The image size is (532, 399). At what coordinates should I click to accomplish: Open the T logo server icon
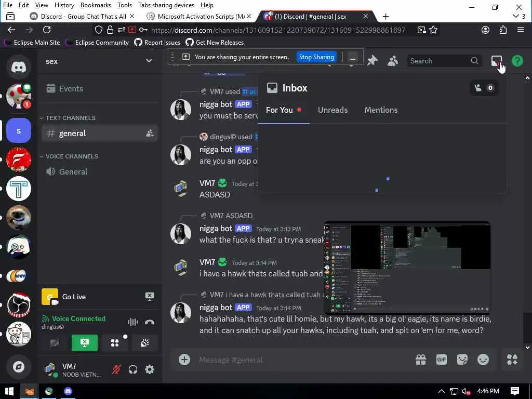[19, 189]
